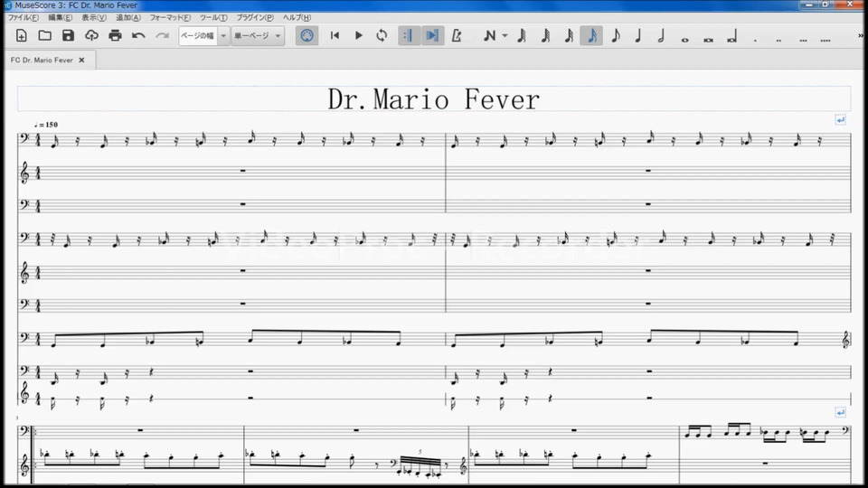Expand the toolbar overflow chevron
868x488 pixels.
coord(861,36)
